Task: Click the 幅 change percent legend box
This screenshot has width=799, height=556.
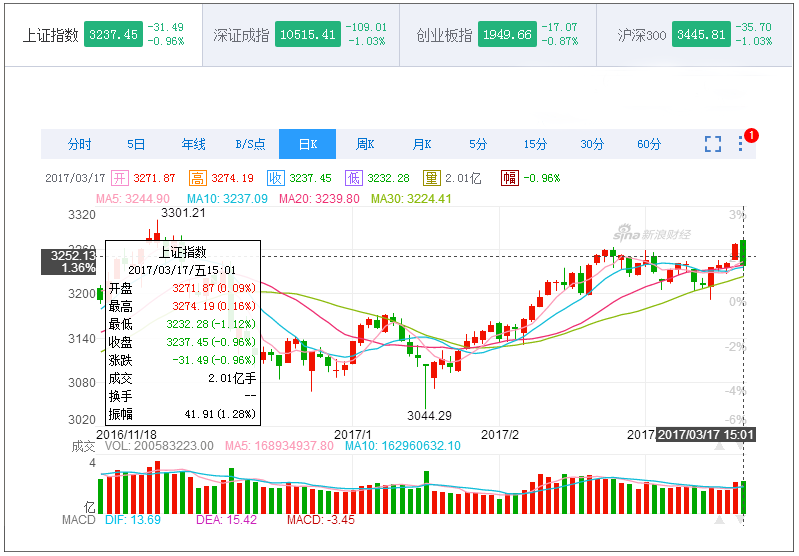Action: pos(509,178)
